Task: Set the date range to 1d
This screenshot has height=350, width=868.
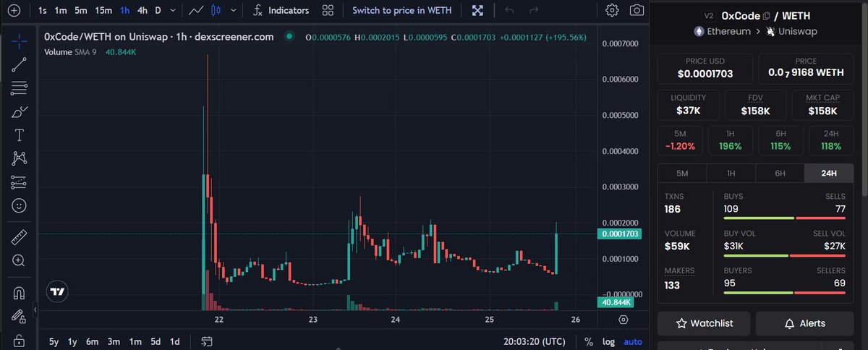Action: coord(174,341)
